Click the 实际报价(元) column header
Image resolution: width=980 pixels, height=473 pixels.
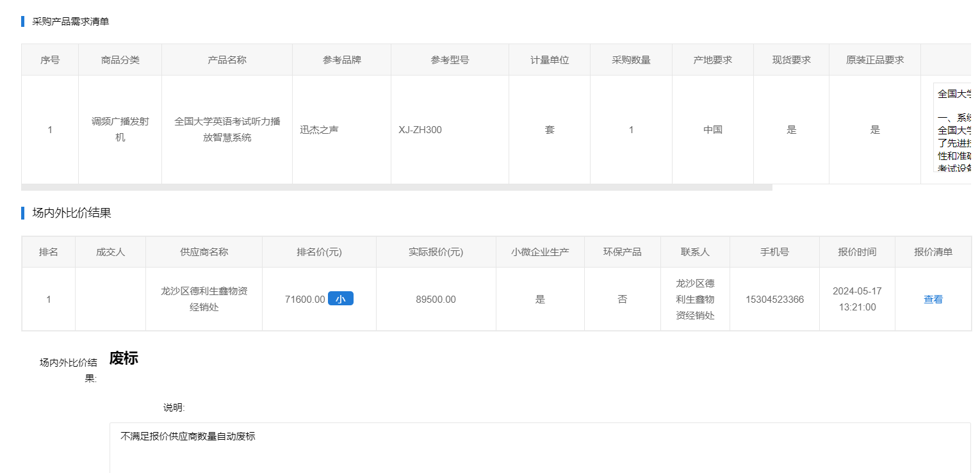(x=436, y=252)
